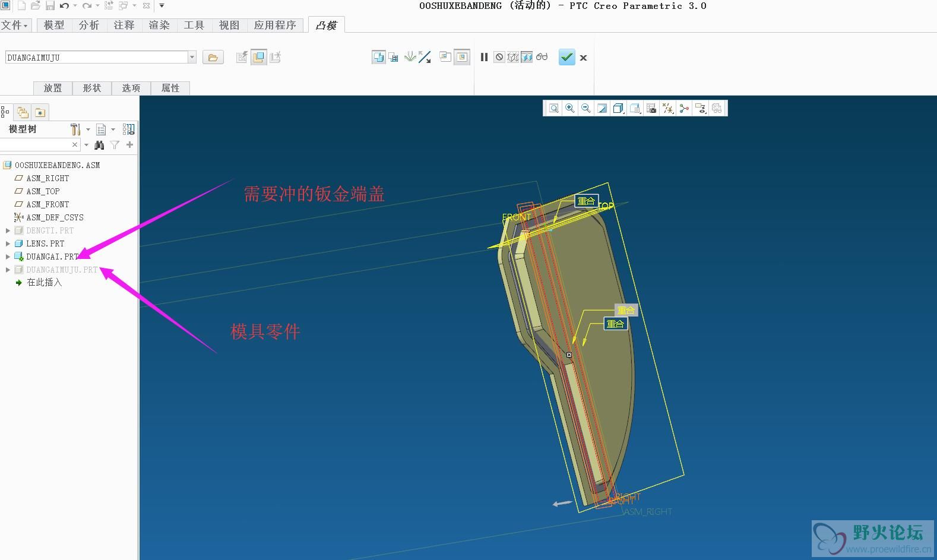Viewport: 937px width, 560px height.
Task: Click the Open file icon in quick access
Action: (x=36, y=6)
